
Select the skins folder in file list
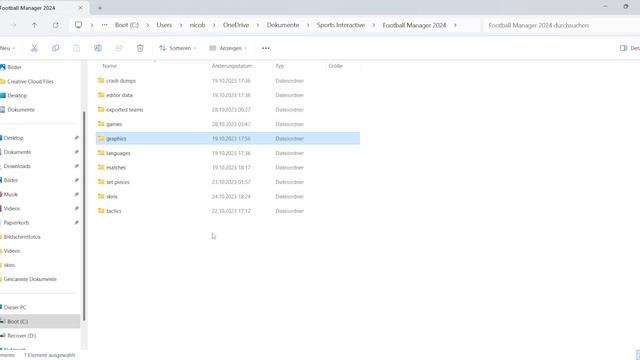(x=228, y=196)
